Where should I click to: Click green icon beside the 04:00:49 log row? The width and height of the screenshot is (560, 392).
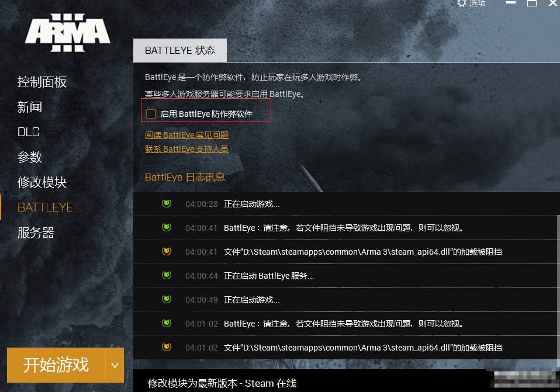(x=166, y=300)
